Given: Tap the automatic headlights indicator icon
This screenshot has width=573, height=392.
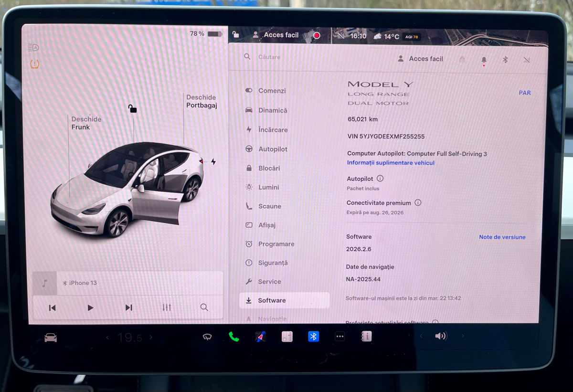Looking at the screenshot, I should (33, 48).
